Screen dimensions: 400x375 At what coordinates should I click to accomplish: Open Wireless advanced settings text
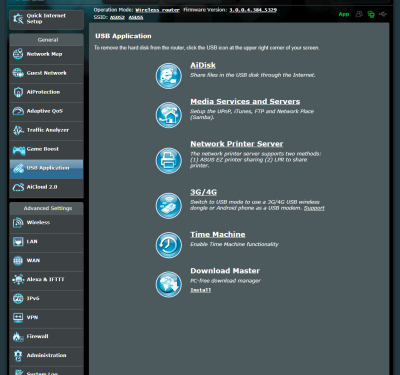click(x=38, y=222)
